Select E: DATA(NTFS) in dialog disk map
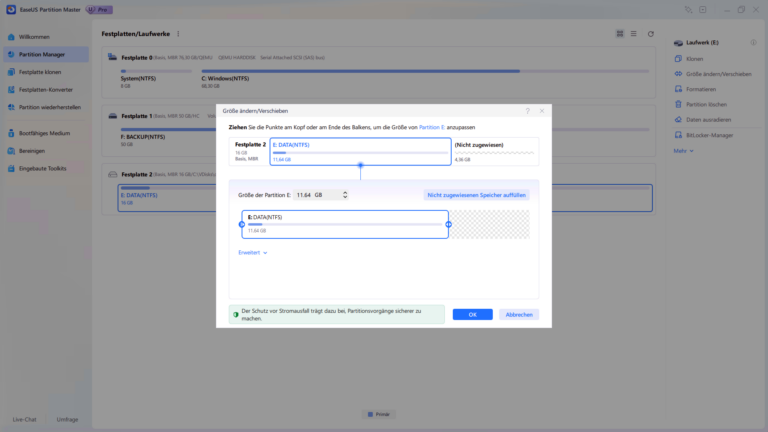The width and height of the screenshot is (768, 432). (360, 152)
